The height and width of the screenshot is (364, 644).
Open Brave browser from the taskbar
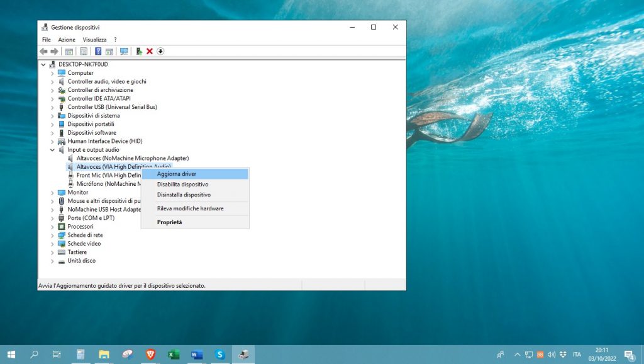[150, 355]
